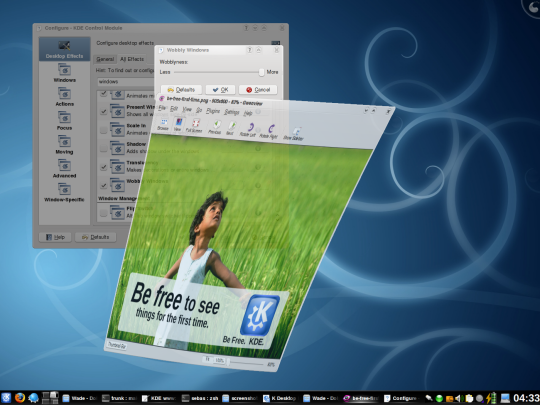Click the show desktop monitor icon
This screenshot has width=540, height=405.
click(505, 398)
